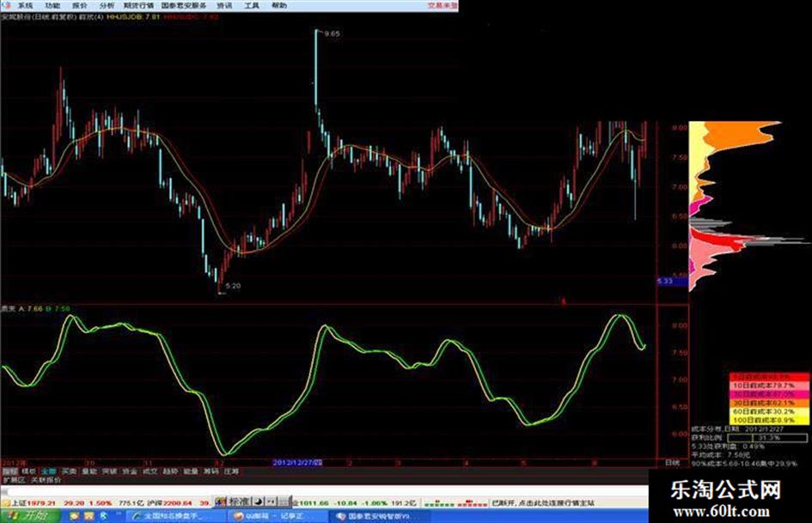Click the 9.65 high price label
812x523 pixels.
(332, 33)
